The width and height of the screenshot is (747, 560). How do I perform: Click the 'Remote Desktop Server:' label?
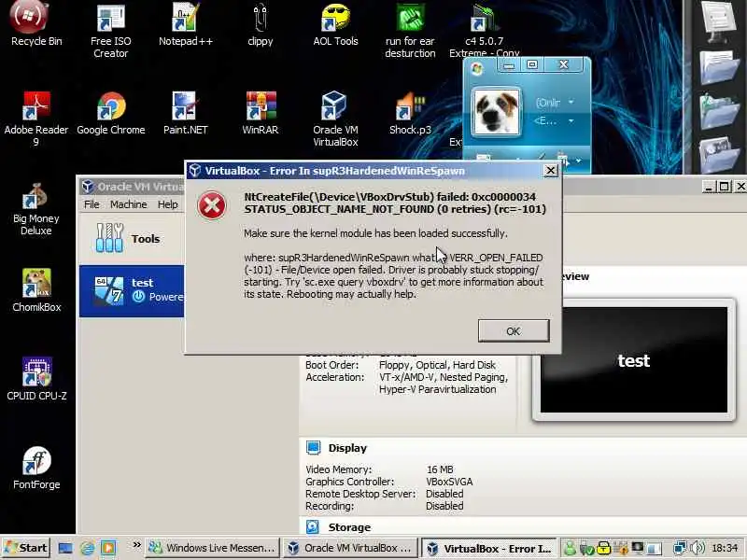click(360, 494)
